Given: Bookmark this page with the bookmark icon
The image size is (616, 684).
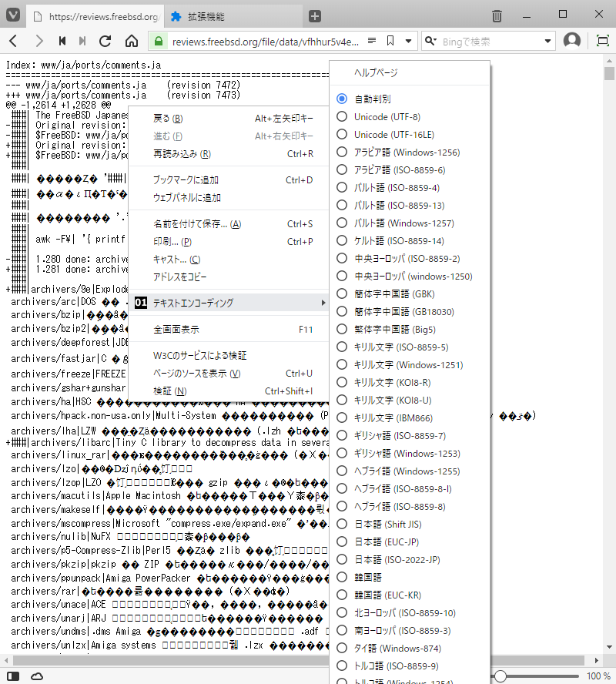Looking at the screenshot, I should coord(390,41).
